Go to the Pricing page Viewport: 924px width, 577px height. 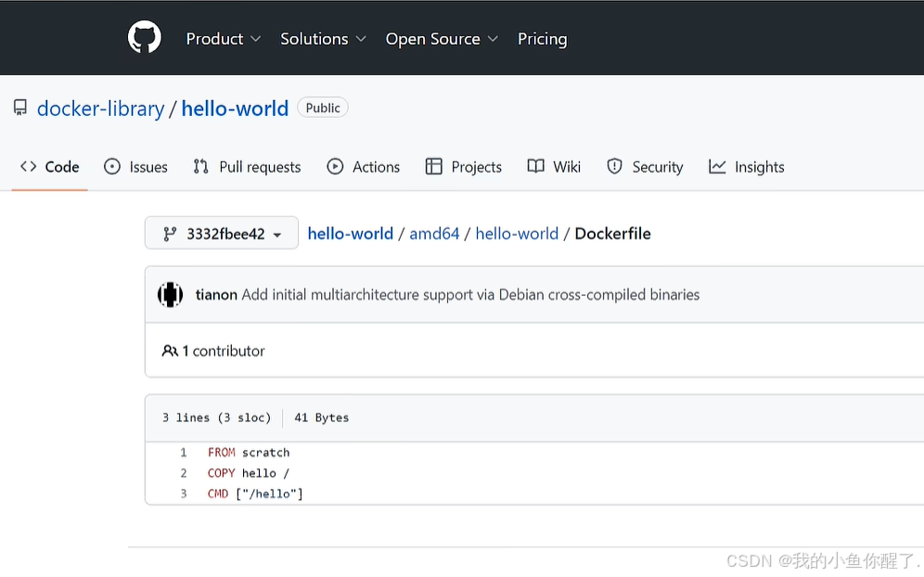point(542,39)
